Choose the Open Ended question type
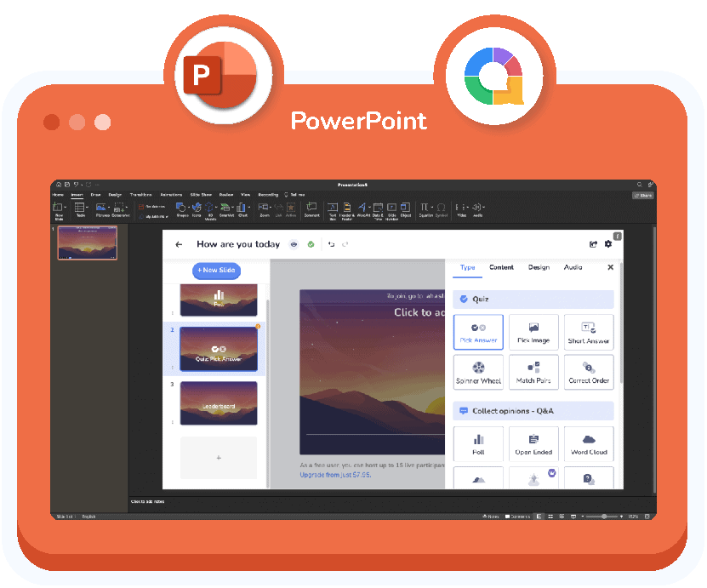707x588 pixels. tap(533, 443)
